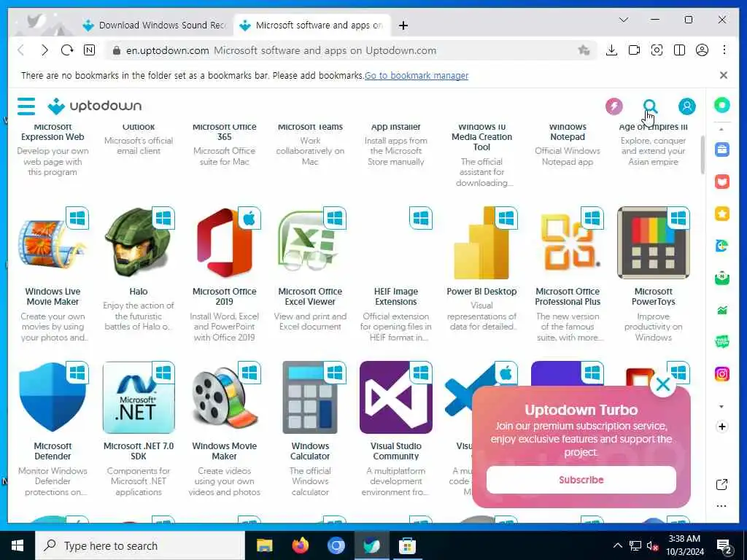This screenshot has height=560, width=747.
Task: Open File Explorer from taskbar
Action: pos(264,545)
